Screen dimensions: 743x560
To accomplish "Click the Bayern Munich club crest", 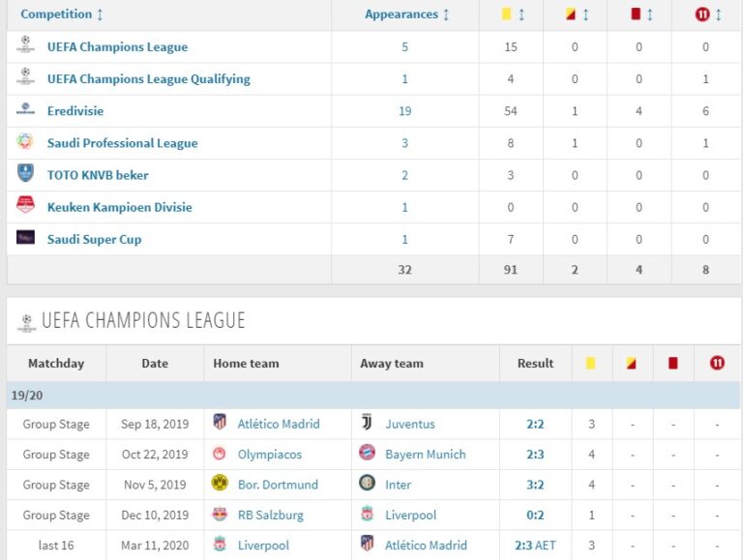I will 367,454.
